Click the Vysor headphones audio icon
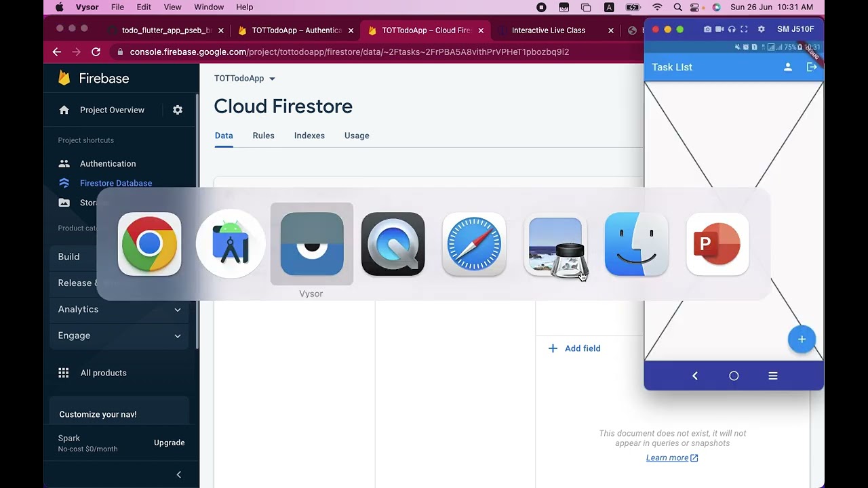Viewport: 868px width, 488px height. pos(732,29)
